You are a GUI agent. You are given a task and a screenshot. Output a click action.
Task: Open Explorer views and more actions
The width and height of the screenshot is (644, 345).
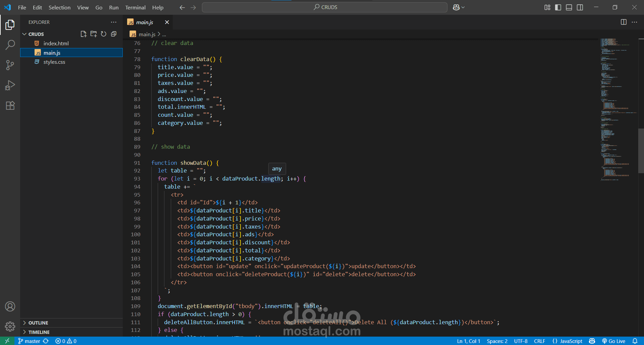click(114, 22)
